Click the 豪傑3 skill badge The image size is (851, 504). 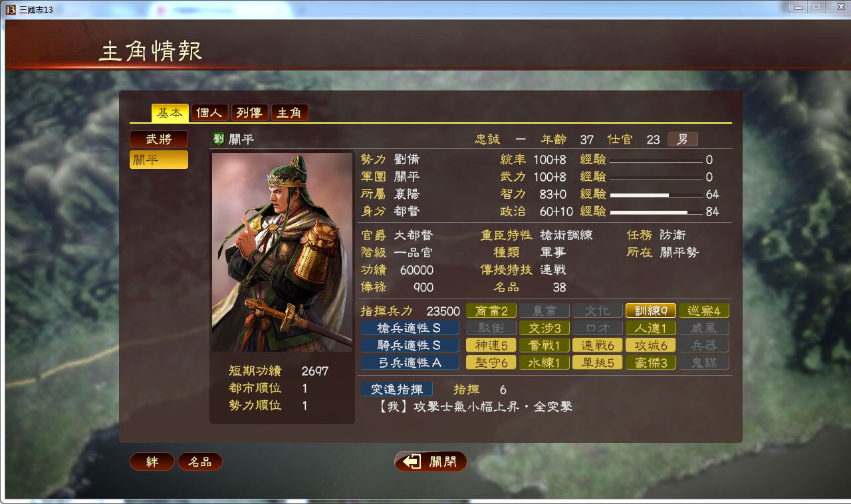point(650,362)
